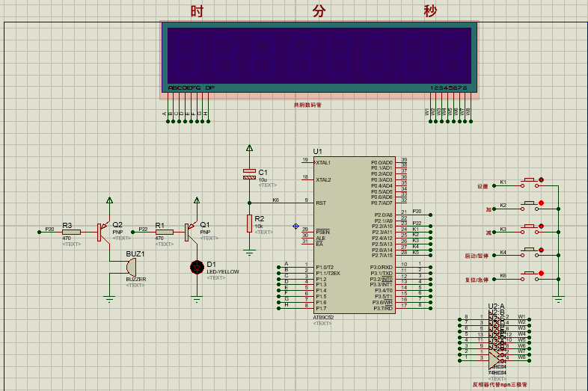The image size is (588, 391).
Task: Click the K6 net label on RST wire
Action: (276, 200)
